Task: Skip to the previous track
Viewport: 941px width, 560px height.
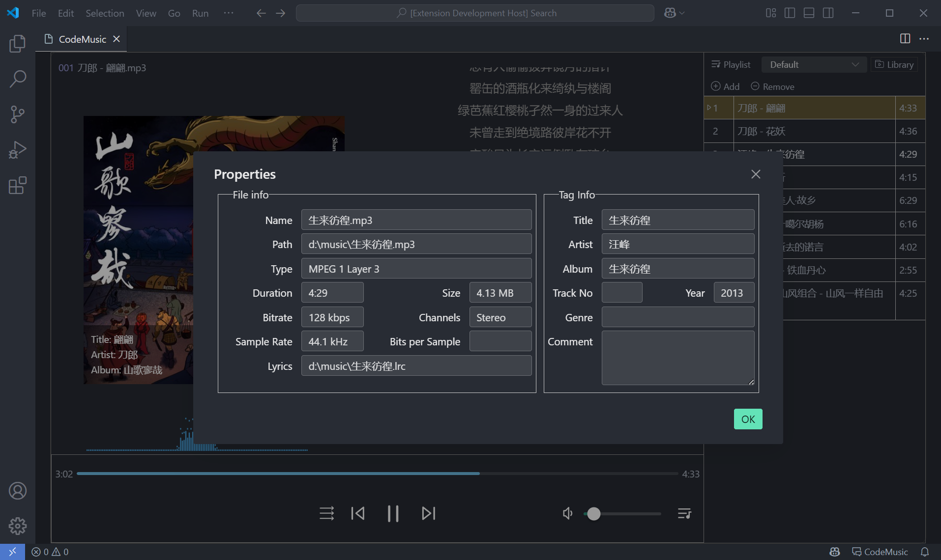Action: pos(358,513)
